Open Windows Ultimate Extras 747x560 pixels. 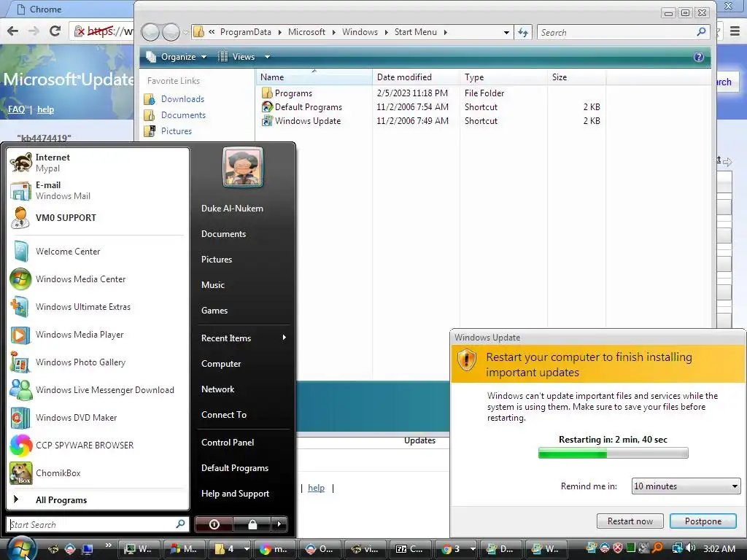[98, 307]
